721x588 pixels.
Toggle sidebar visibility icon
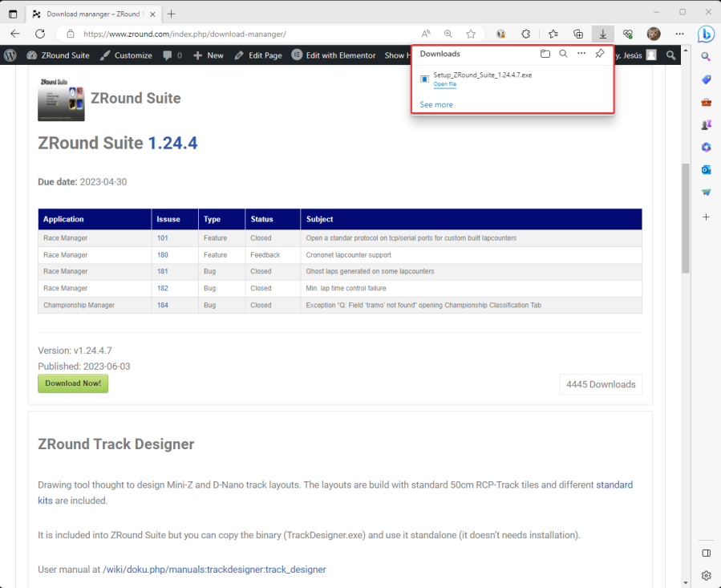tap(706, 553)
